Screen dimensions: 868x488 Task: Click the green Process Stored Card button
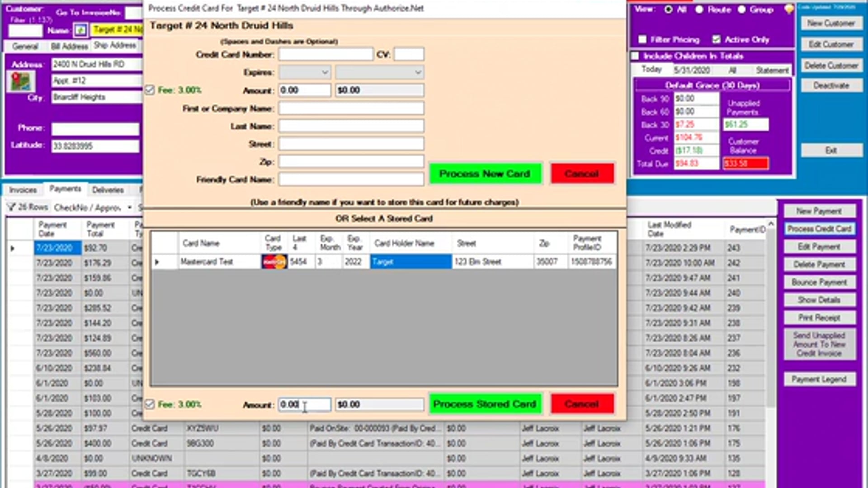[485, 404]
